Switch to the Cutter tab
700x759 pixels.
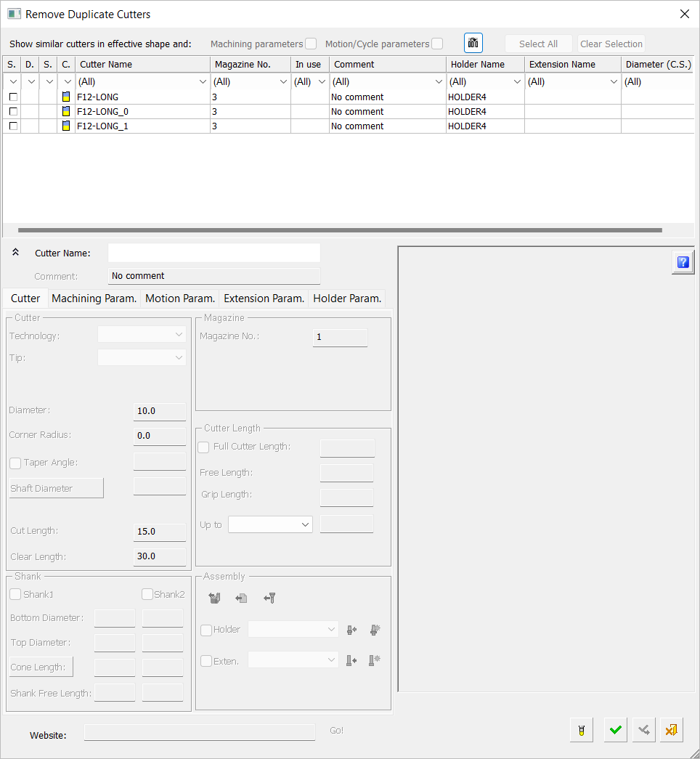(x=25, y=299)
